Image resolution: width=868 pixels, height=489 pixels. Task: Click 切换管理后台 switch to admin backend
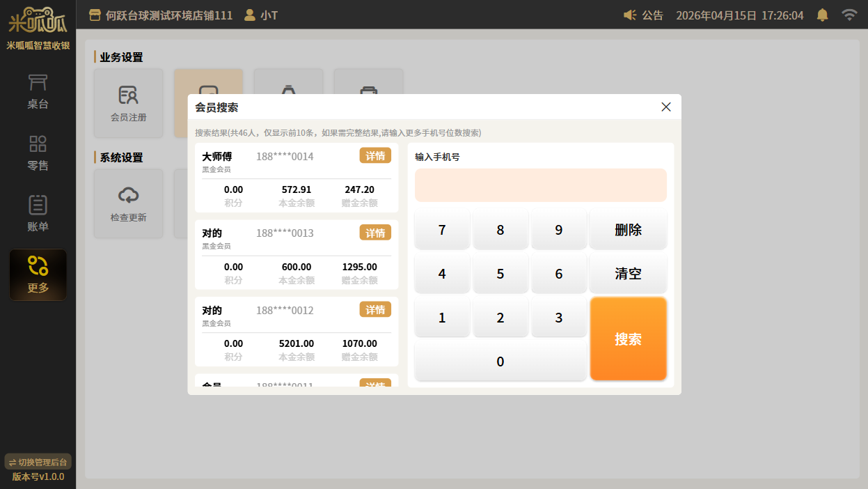38,462
